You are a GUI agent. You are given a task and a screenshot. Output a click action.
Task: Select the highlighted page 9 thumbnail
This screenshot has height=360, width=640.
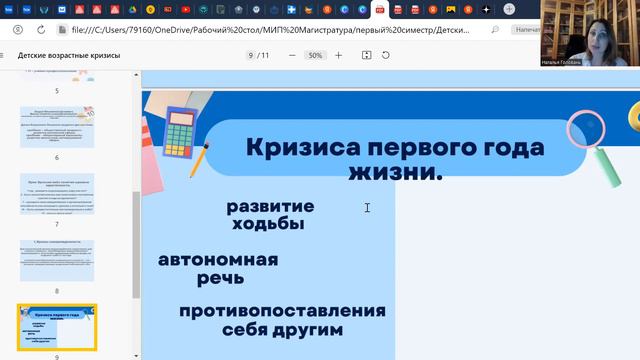coord(57,327)
